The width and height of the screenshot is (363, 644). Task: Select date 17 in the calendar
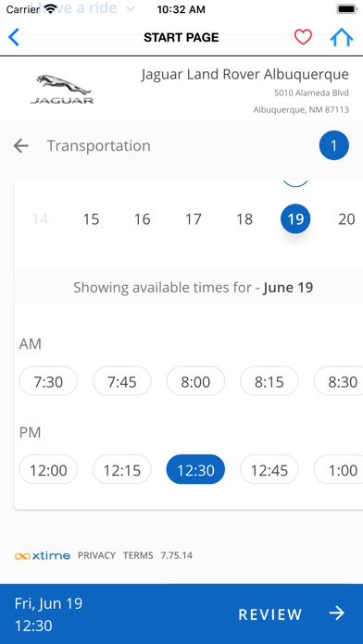pos(194,219)
